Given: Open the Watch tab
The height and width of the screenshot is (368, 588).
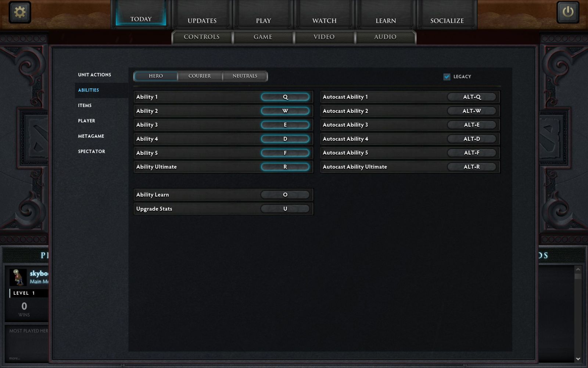Looking at the screenshot, I should click(x=325, y=15).
